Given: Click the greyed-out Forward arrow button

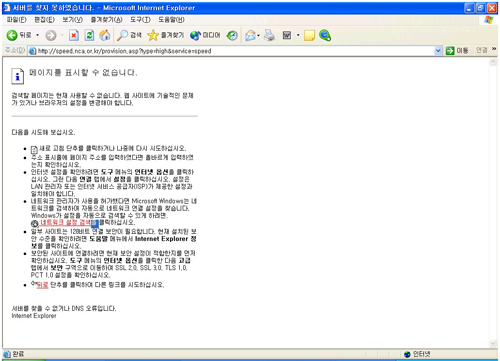Looking at the screenshot, I should (x=51, y=35).
